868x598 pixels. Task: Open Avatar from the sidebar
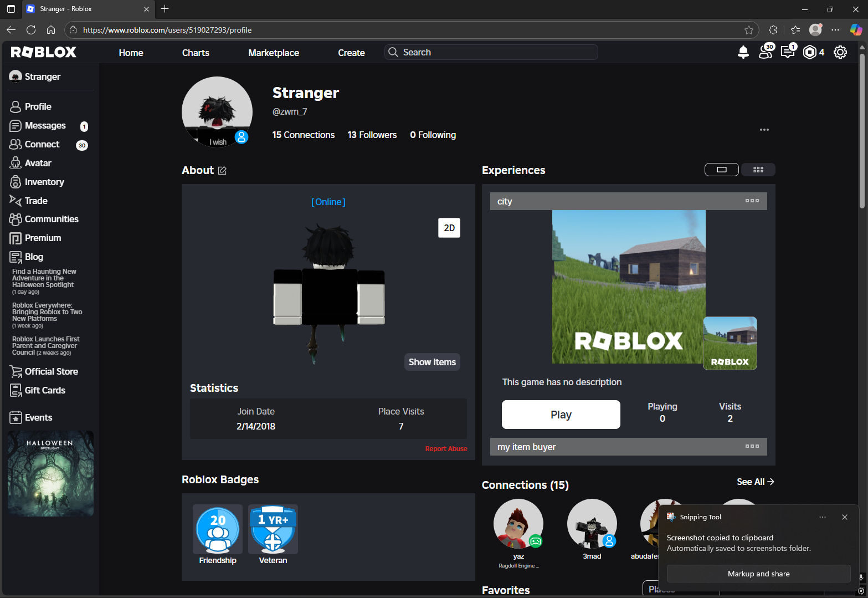click(38, 163)
